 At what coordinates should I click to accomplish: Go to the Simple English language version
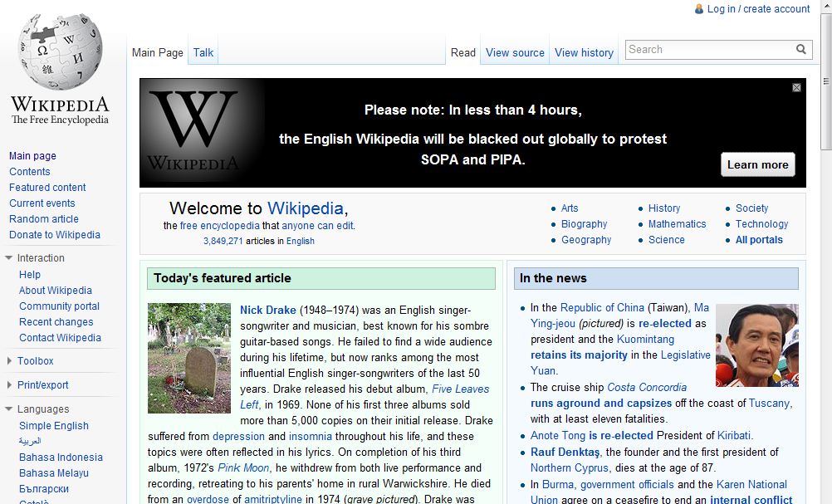(x=54, y=426)
